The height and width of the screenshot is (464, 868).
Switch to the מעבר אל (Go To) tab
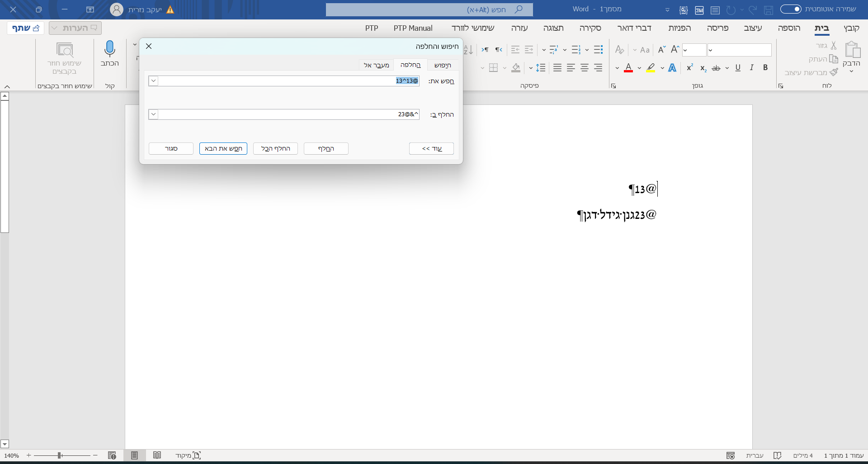377,65
